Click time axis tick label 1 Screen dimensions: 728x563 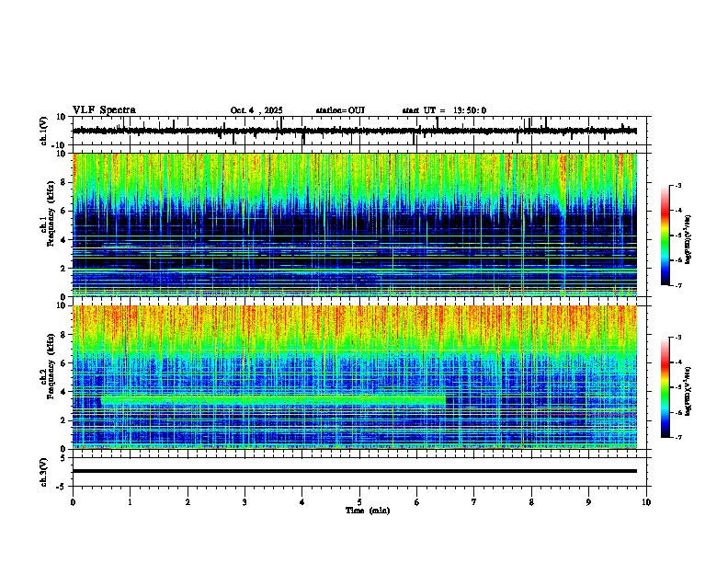click(x=130, y=502)
